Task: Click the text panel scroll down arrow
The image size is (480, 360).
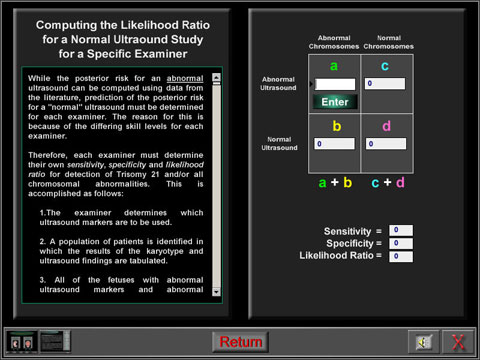Action: pyautogui.click(x=216, y=292)
